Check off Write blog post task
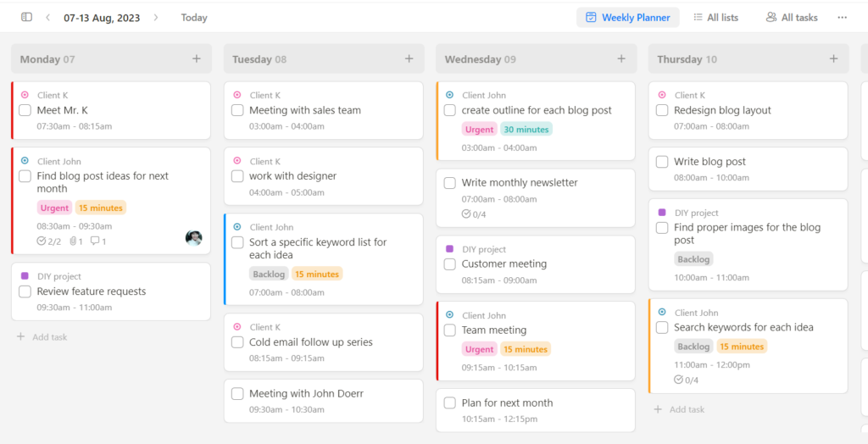Image resolution: width=868 pixels, height=444 pixels. click(662, 162)
